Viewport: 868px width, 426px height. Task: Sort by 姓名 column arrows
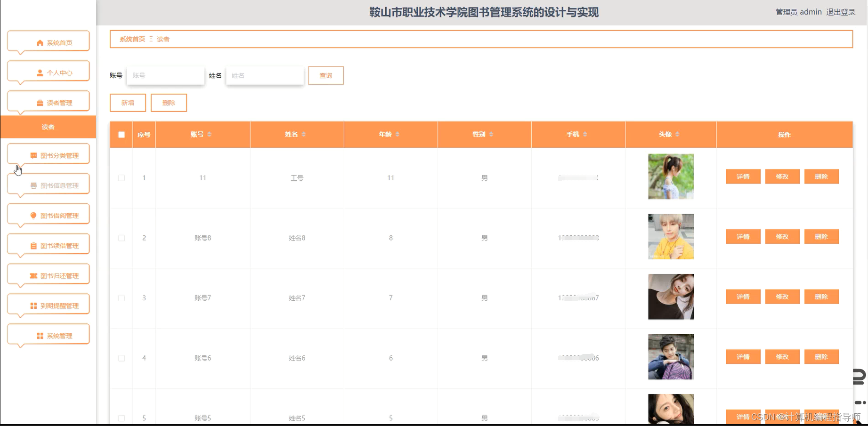[304, 135]
